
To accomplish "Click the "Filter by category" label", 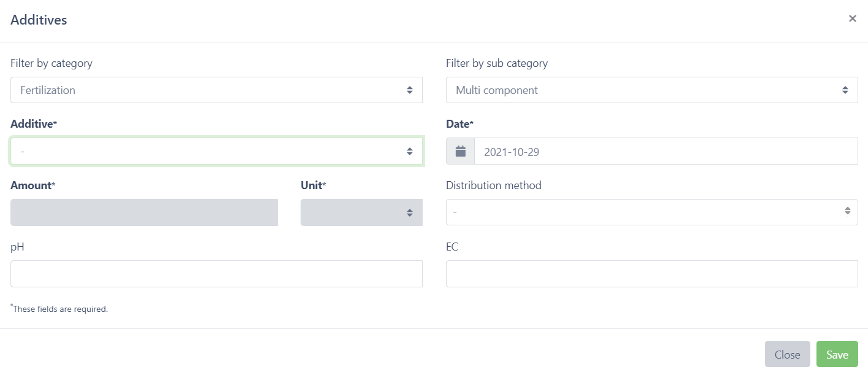I will coord(51,63).
